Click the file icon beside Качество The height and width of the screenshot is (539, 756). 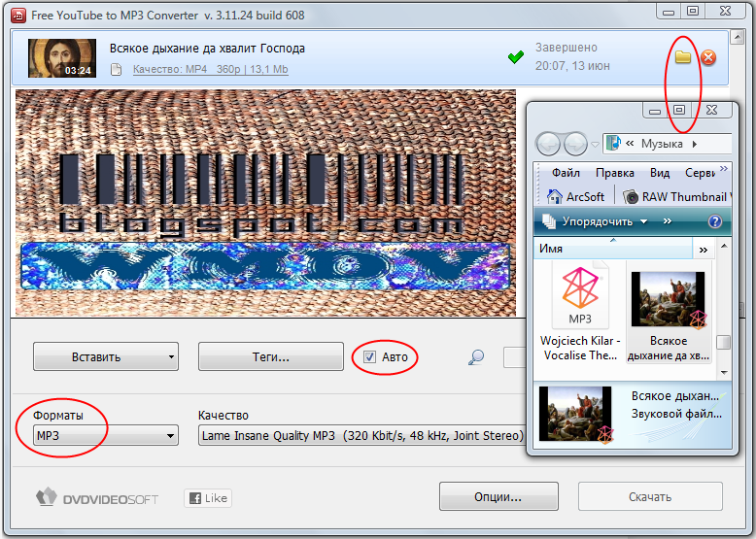click(117, 69)
